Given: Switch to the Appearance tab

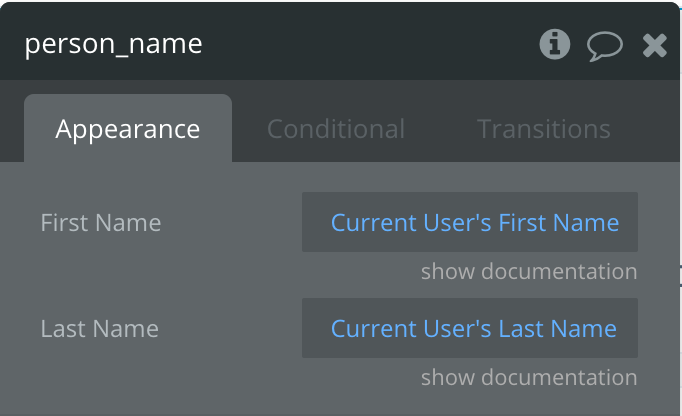Looking at the screenshot, I should 128,129.
